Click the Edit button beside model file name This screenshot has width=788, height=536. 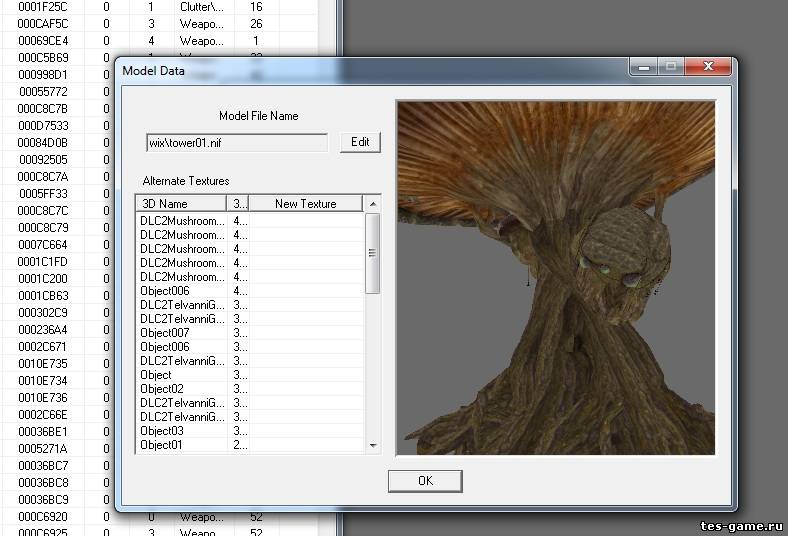[x=360, y=142]
